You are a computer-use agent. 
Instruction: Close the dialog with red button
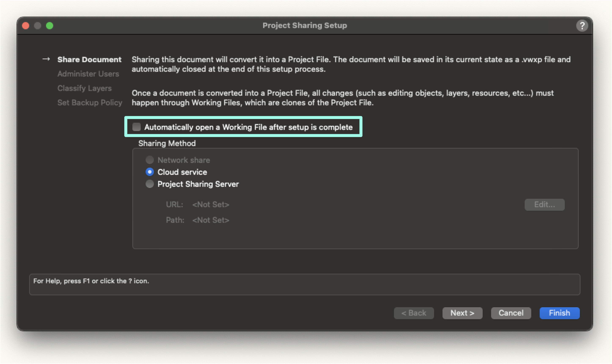[26, 26]
